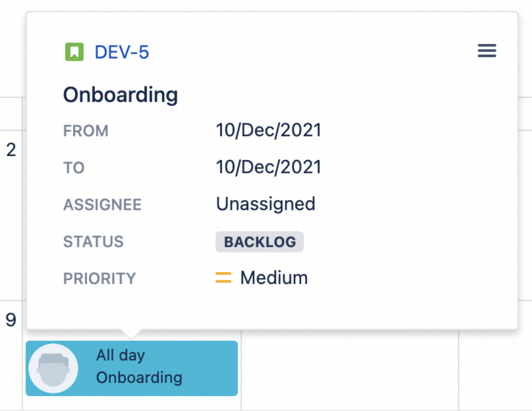Open the DEV-5 issue link
This screenshot has height=411, width=532.
122,52
